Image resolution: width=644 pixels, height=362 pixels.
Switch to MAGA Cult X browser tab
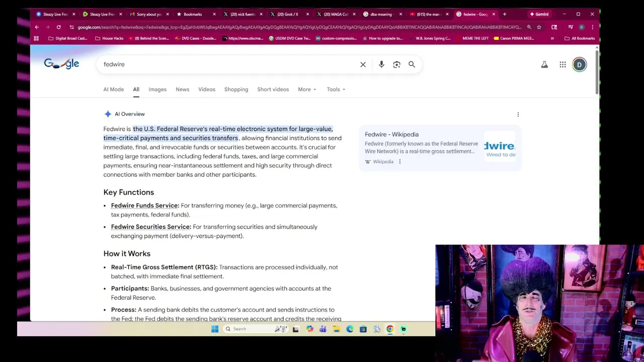click(336, 14)
